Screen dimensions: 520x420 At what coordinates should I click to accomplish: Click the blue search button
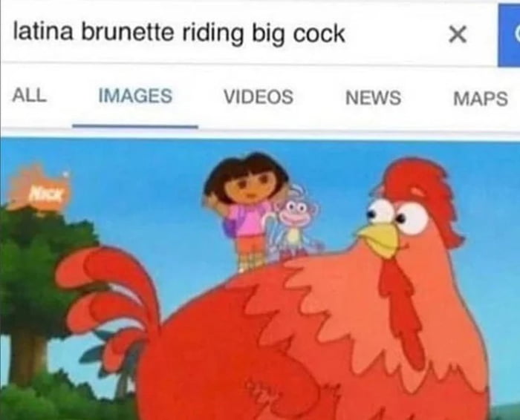(x=509, y=35)
